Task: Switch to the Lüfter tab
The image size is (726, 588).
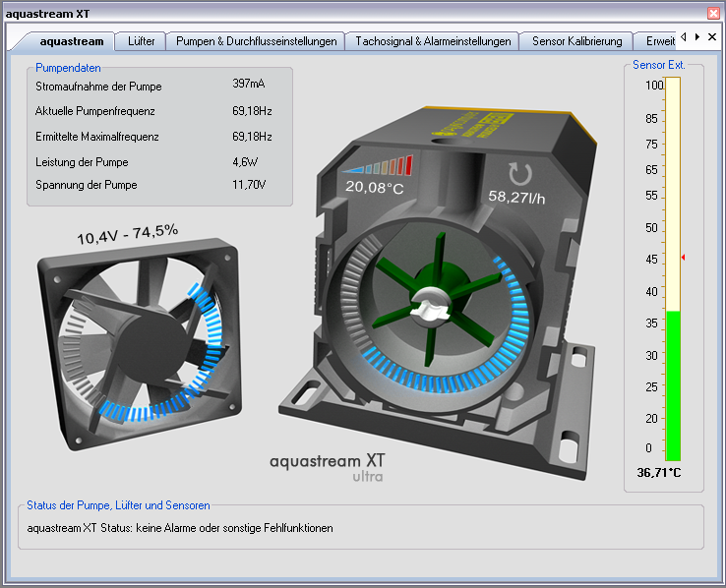Action: (x=141, y=41)
